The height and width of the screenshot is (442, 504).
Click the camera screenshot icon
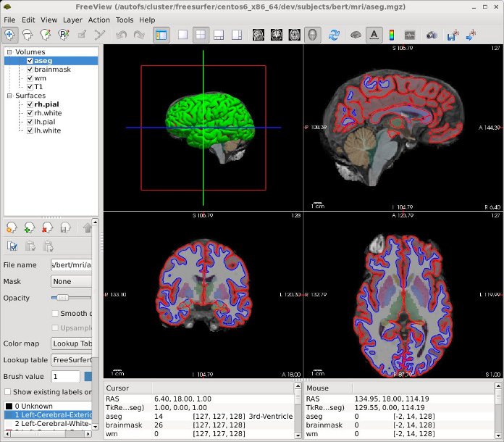coord(432,34)
